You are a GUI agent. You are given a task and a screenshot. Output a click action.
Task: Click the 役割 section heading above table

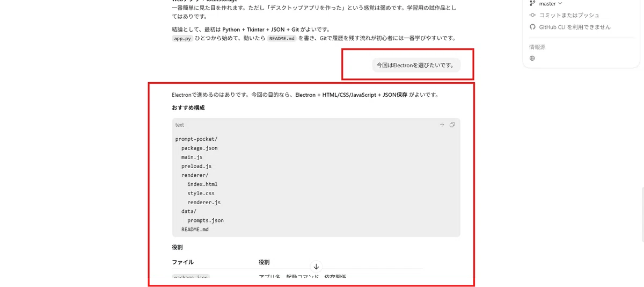(177, 247)
